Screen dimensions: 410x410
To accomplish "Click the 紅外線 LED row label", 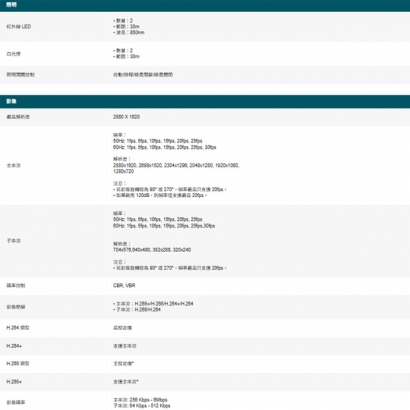I will click(19, 27).
